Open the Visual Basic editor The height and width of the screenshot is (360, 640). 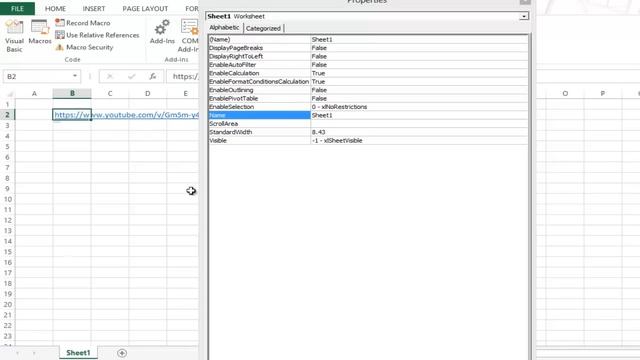point(14,36)
